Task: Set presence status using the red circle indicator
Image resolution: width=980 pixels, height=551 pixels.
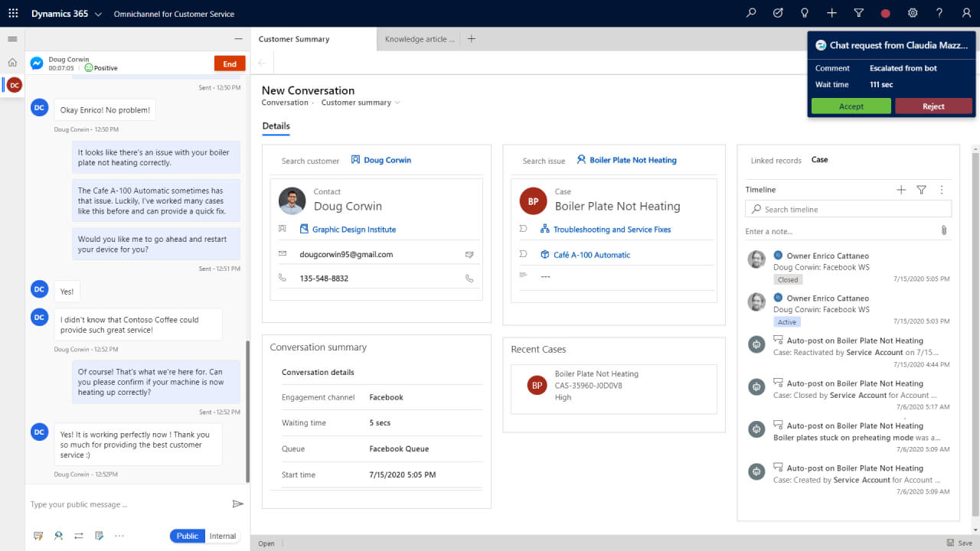Action: (885, 13)
